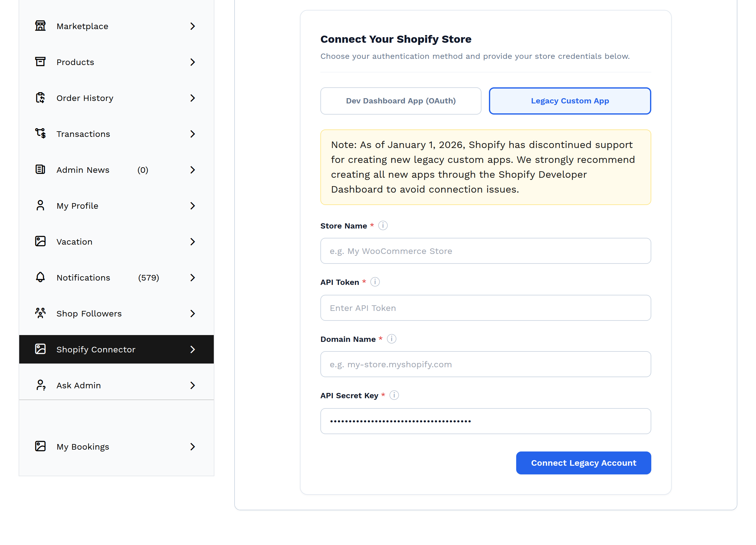Expand the My Bookings chevron
The image size is (756, 545).
point(193,447)
